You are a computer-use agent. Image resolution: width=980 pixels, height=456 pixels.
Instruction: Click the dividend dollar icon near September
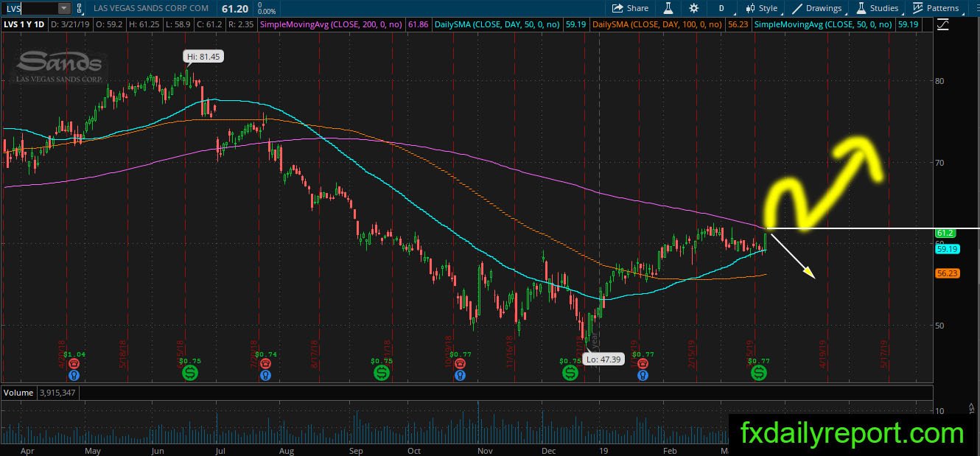tap(382, 373)
